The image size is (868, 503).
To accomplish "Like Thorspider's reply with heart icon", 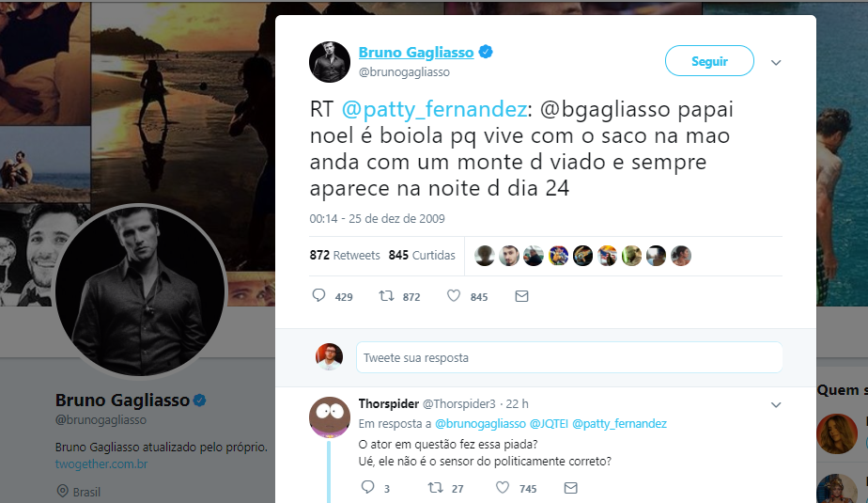I will (502, 488).
